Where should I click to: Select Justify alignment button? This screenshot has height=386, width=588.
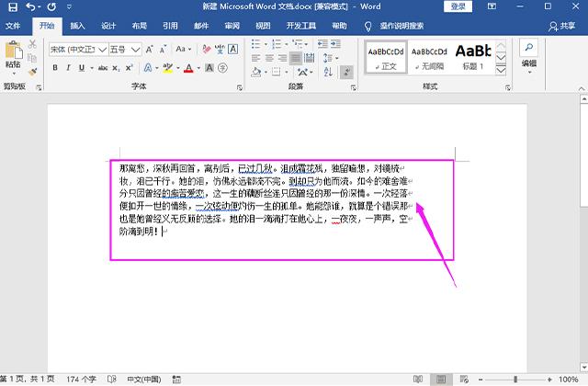tap(296, 58)
